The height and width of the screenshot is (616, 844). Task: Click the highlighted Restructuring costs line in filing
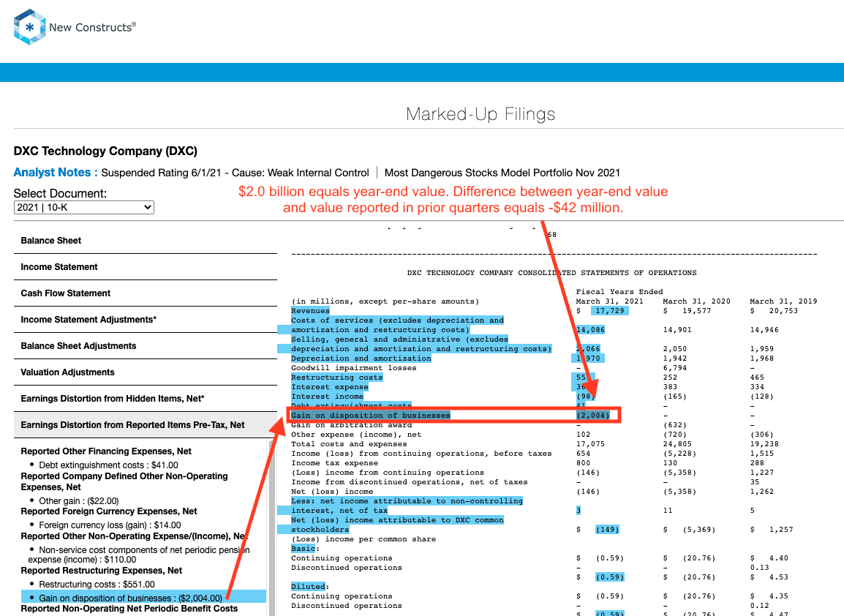click(x=337, y=378)
